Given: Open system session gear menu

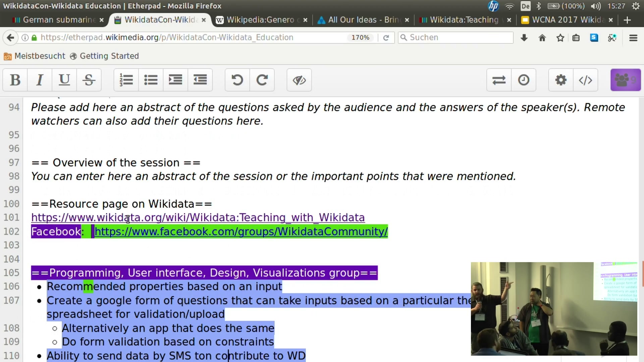Looking at the screenshot, I should coord(635,6).
